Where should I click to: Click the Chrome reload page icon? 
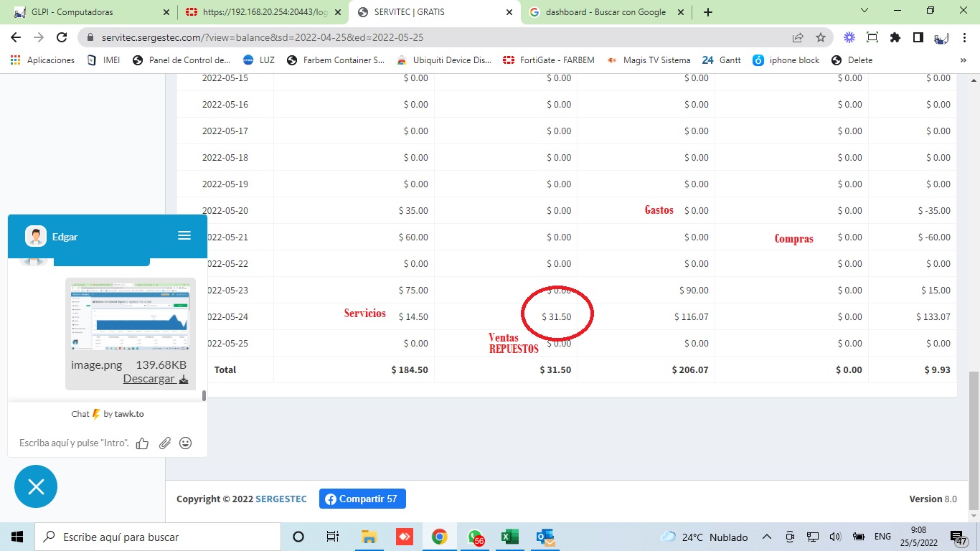(x=62, y=37)
